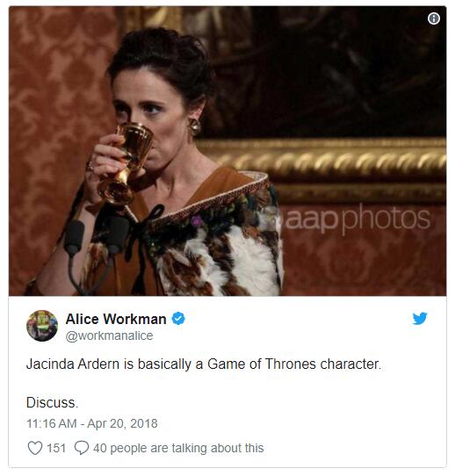The image size is (455, 476).
Task: Click the "Jacinda Ardern is basically" tweet text
Action: click(110, 364)
